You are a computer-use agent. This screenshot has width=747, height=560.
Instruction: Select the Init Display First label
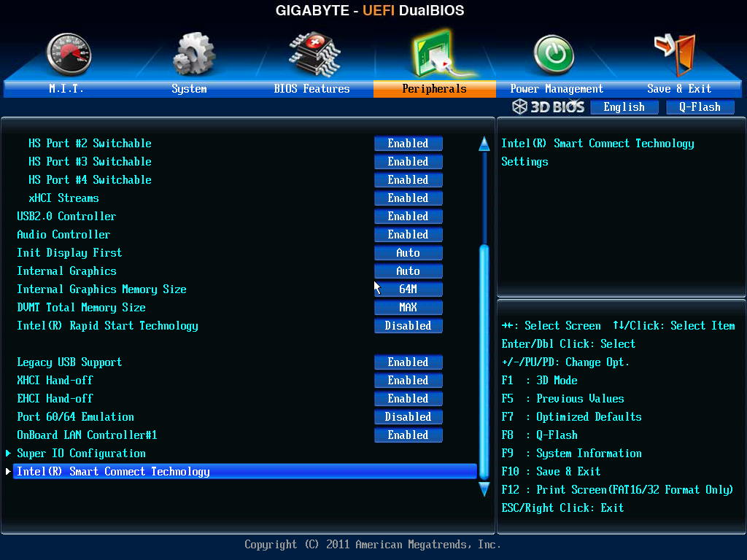tap(69, 253)
